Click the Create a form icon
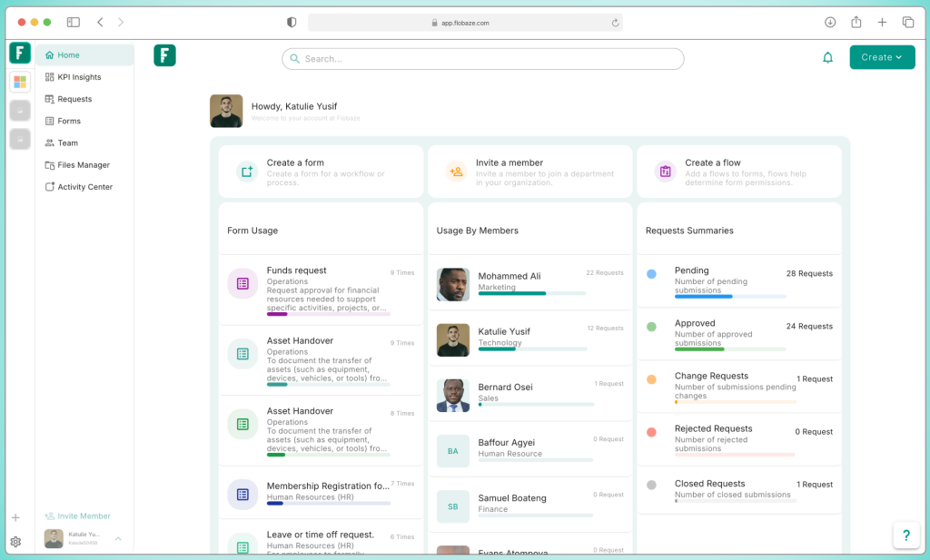This screenshot has width=930, height=560. coord(247,172)
